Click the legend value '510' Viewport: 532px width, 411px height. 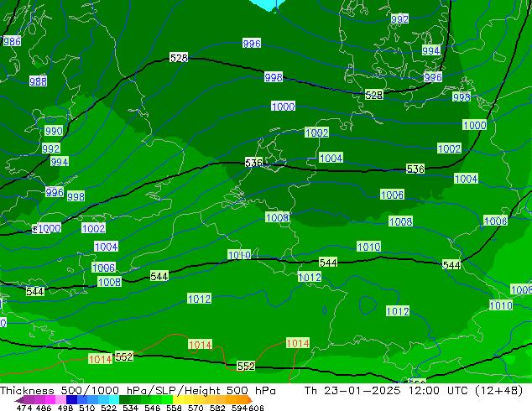pos(87,408)
